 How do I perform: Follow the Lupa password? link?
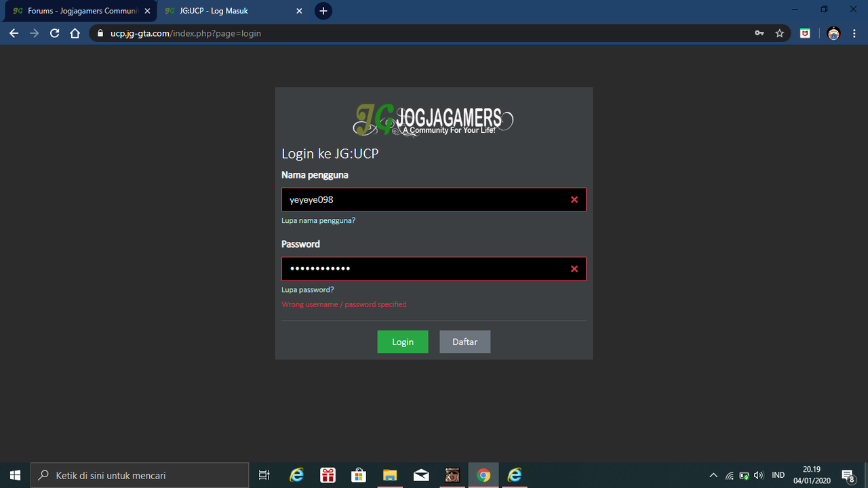(308, 289)
